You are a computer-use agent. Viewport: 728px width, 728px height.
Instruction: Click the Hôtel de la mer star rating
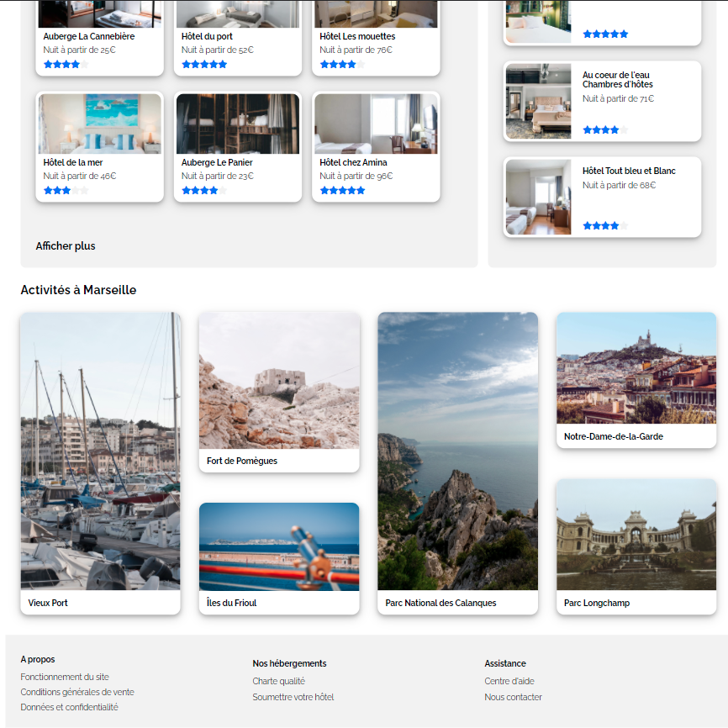66,190
